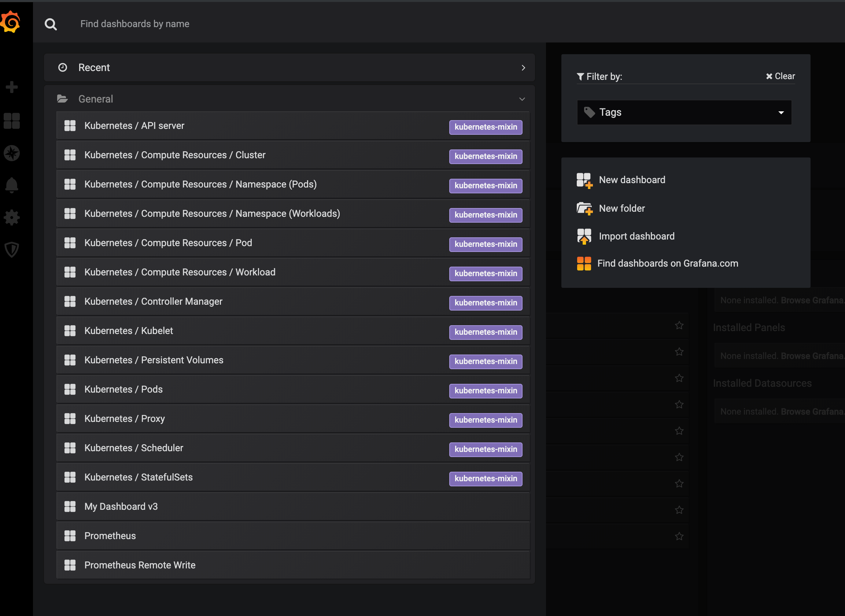Click dashboard icon beside the Prometheus row
This screenshot has height=616, width=845.
point(70,536)
